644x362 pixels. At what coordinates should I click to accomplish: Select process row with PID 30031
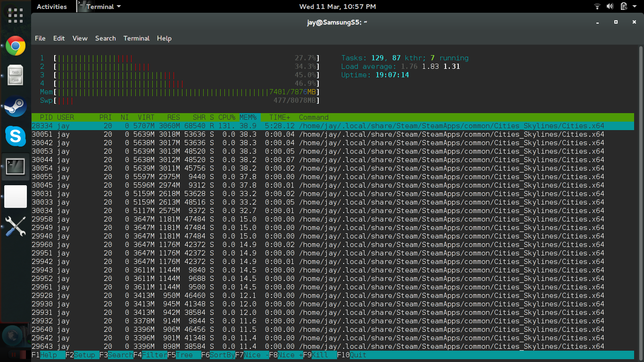coord(333,194)
